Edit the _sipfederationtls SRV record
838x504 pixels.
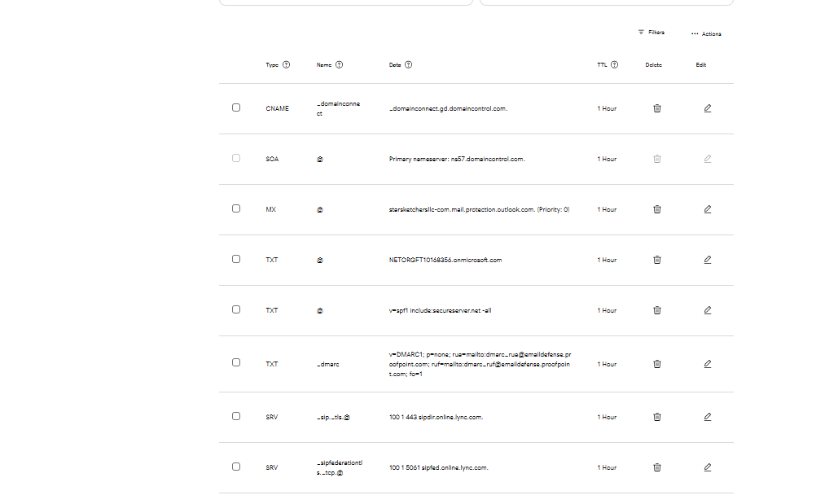pos(707,467)
